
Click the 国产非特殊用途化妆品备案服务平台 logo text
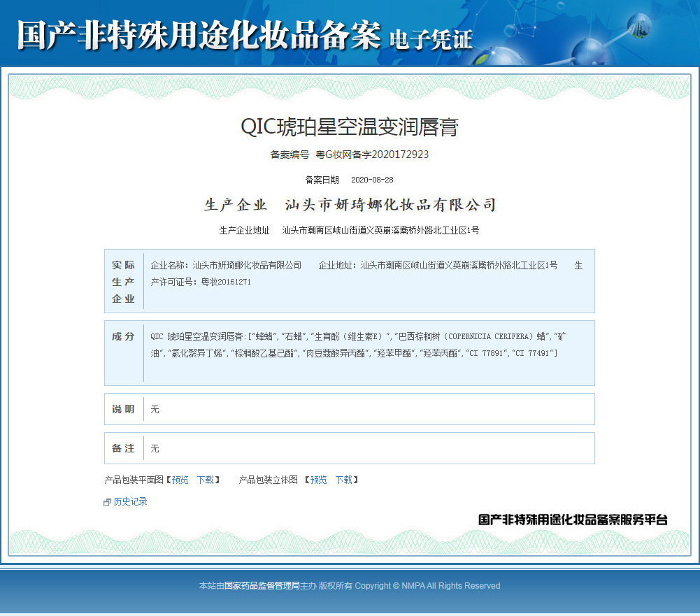click(573, 520)
